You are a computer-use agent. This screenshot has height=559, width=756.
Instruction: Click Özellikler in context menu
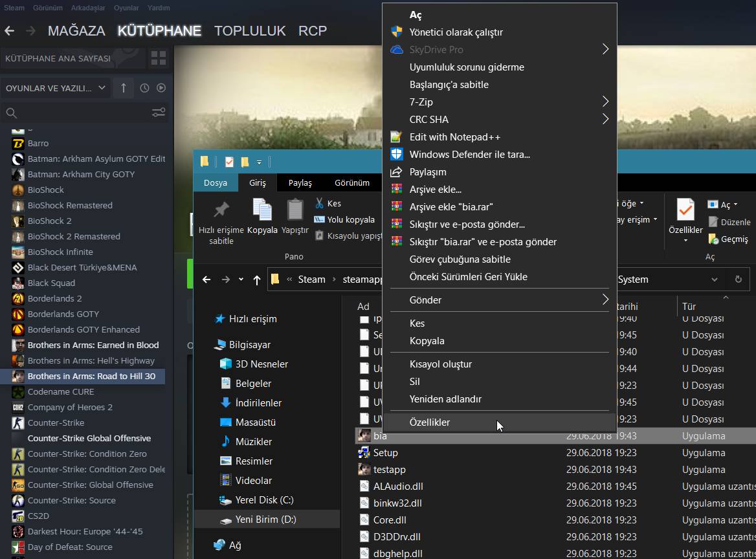tap(500, 422)
